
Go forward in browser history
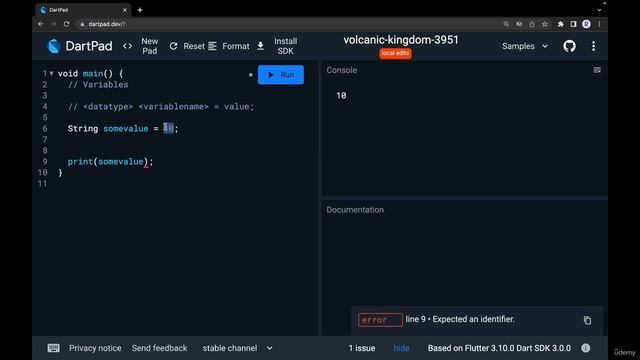click(53, 24)
